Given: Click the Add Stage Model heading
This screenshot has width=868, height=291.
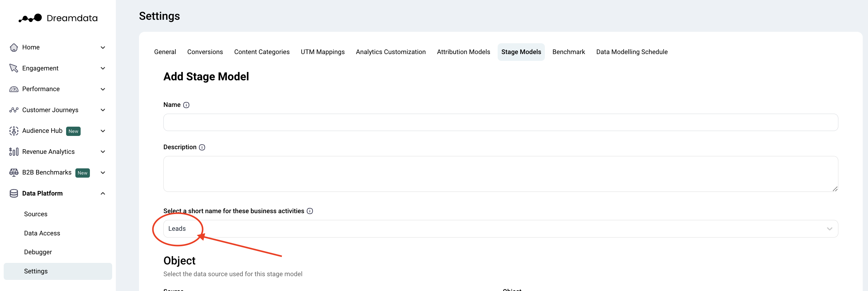Looking at the screenshot, I should pos(206,77).
